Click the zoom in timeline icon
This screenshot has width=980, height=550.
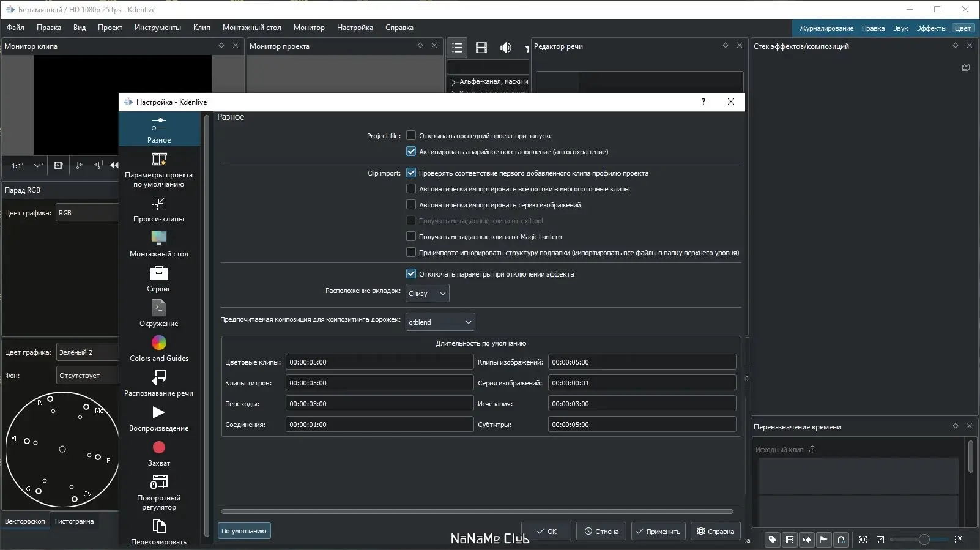pyautogui.click(x=959, y=540)
